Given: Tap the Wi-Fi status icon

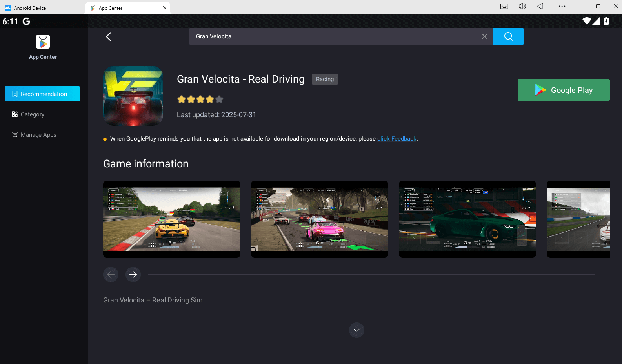Looking at the screenshot, I should click(x=587, y=21).
